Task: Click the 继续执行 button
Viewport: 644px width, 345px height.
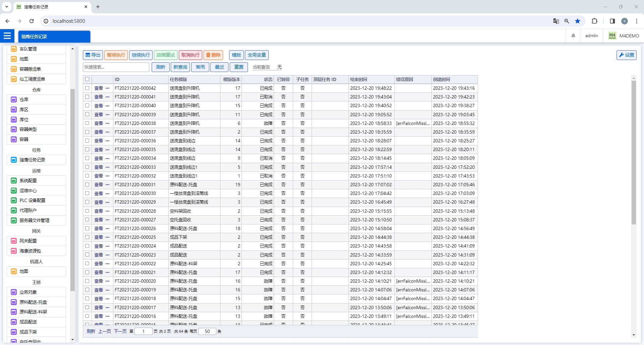Action: tap(141, 55)
